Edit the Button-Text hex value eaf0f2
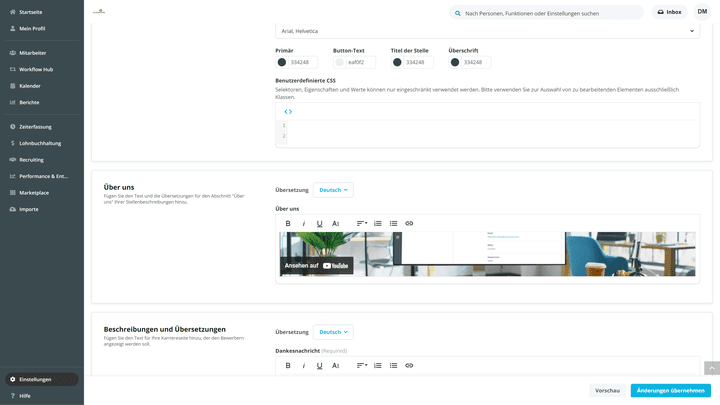 coord(360,62)
